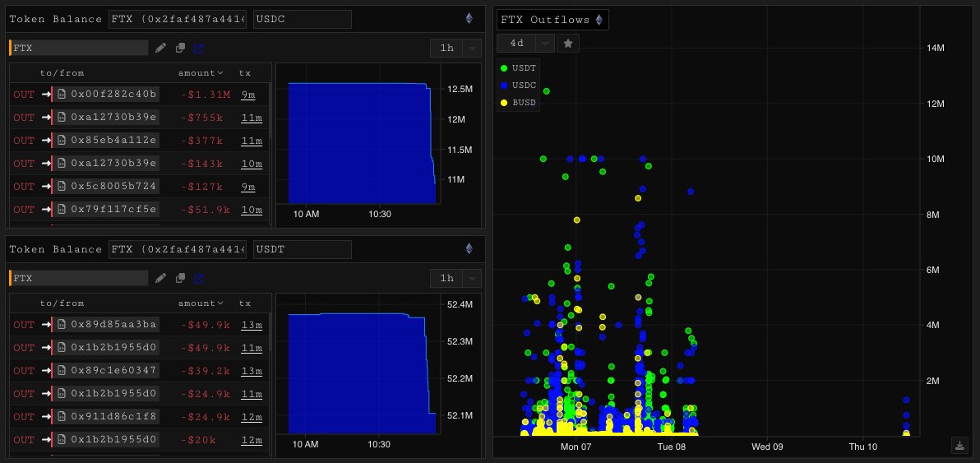This screenshot has width=980, height=463.
Task: Click the tx column header in USDT panel
Action: click(x=245, y=303)
